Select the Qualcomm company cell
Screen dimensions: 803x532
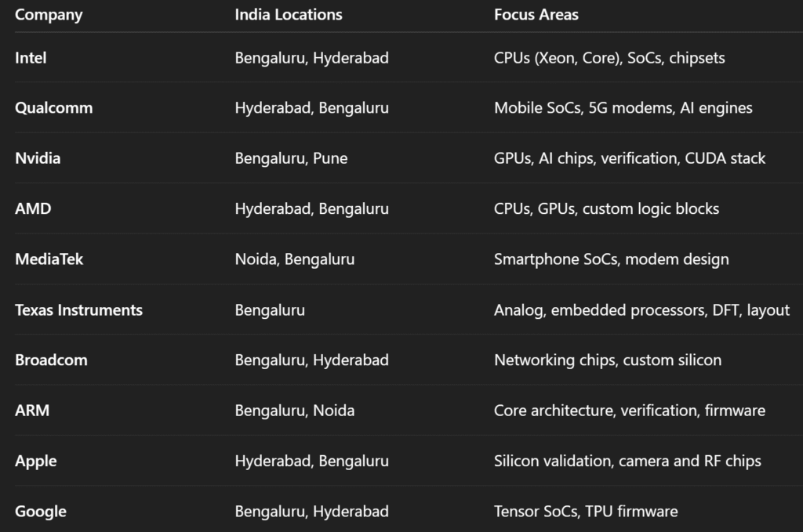[x=53, y=108]
